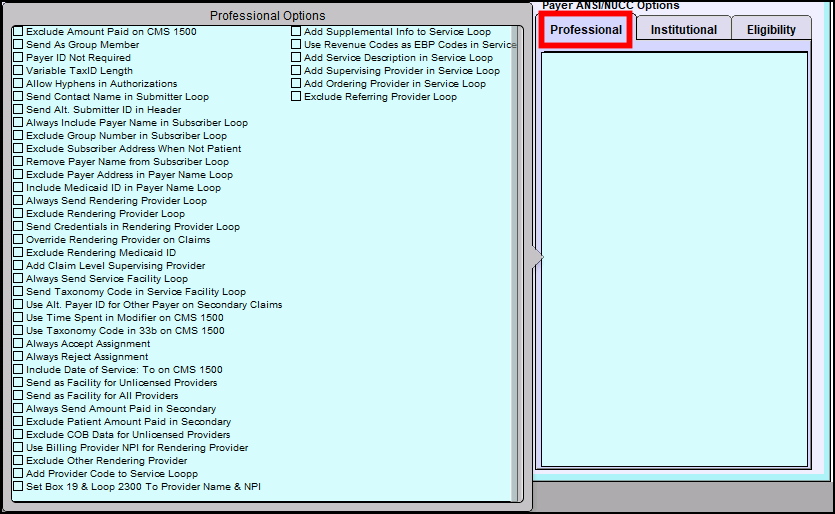Check Exclude Referring Provider Loop
The height and width of the screenshot is (514, 835).
click(x=296, y=97)
